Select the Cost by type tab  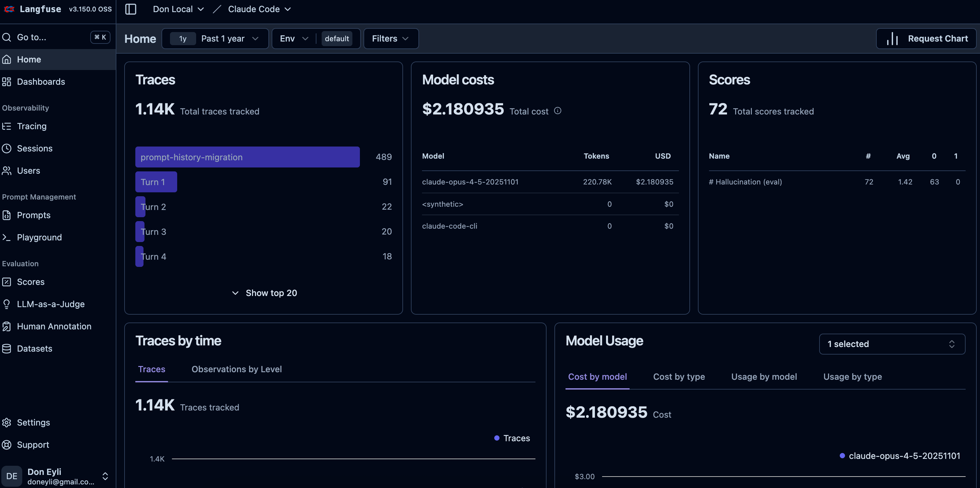point(679,376)
